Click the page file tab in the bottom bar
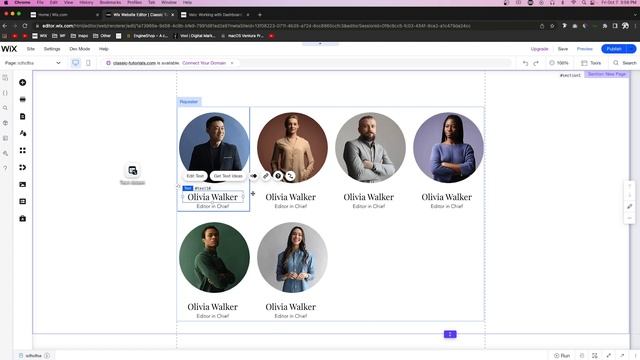Screen dimensions: 640x360 pyautogui.click(x=34, y=356)
